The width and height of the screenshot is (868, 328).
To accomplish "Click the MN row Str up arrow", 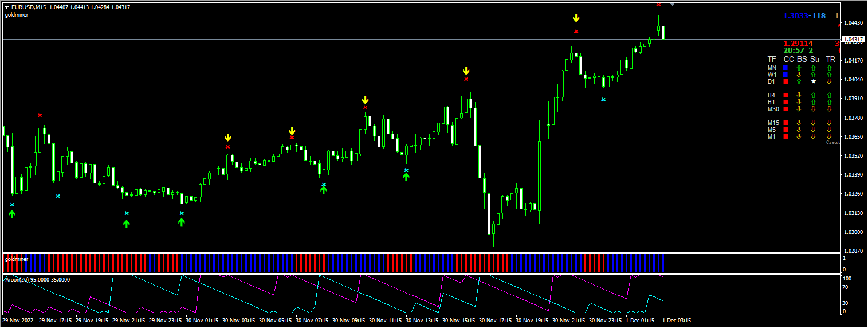I will [x=814, y=68].
